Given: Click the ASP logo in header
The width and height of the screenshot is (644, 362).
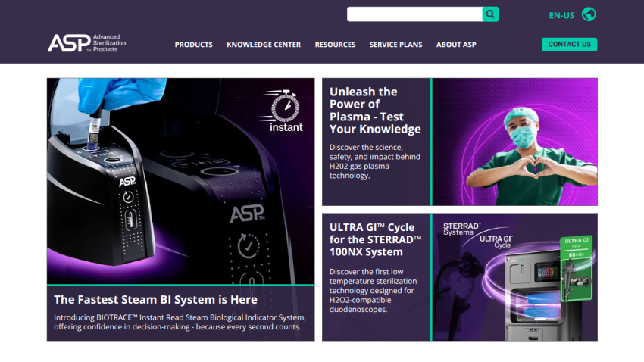Looking at the screenshot, I should click(86, 43).
